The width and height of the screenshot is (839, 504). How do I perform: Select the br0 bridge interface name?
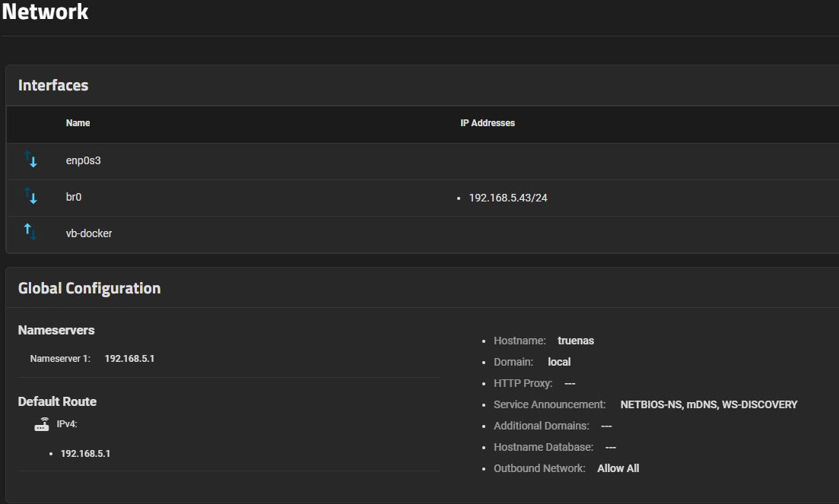pos(74,197)
